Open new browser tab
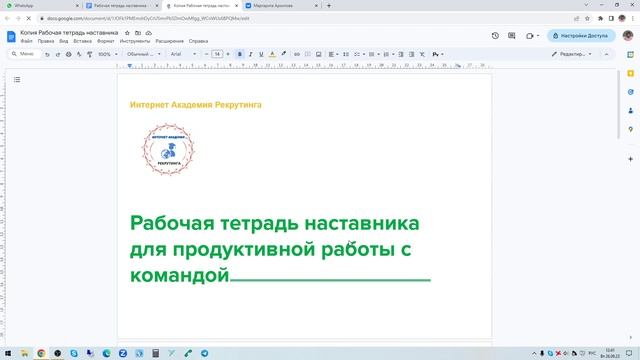This screenshot has height=360, width=640. point(329,6)
